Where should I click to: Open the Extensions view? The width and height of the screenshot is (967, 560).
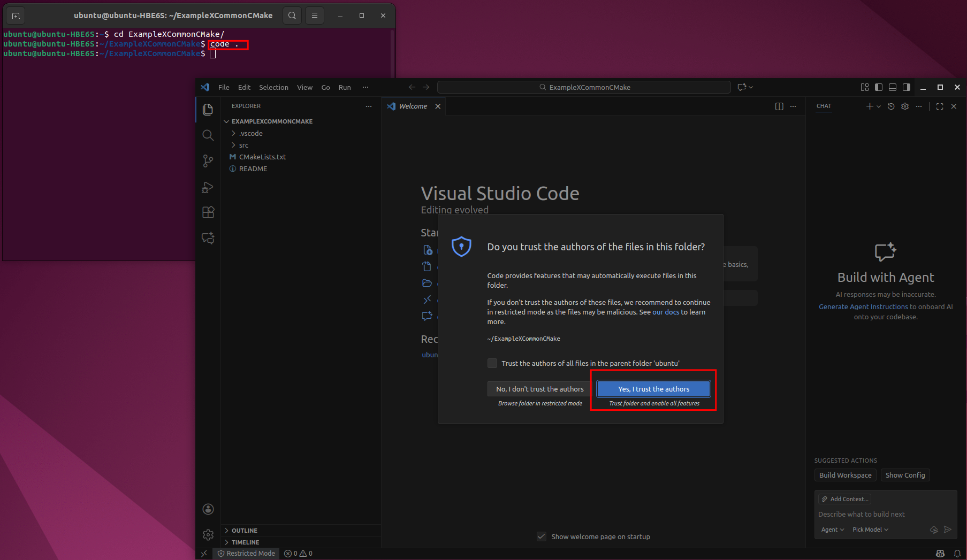(x=208, y=212)
